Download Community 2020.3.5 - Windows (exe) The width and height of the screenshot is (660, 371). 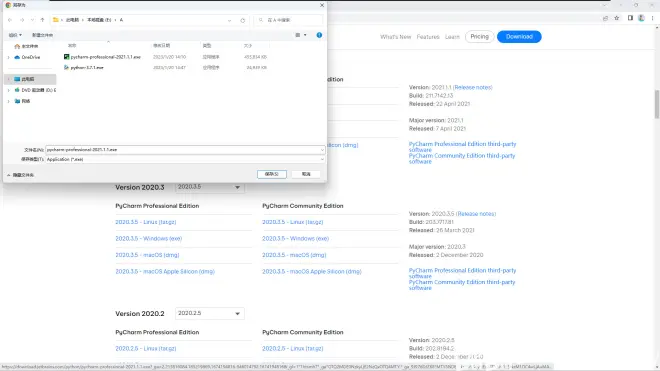pos(295,238)
